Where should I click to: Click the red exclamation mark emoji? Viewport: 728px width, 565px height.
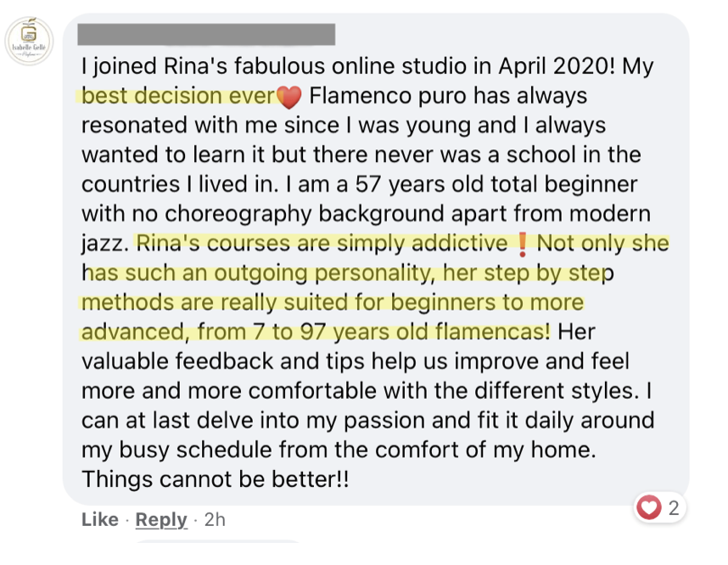coord(523,244)
